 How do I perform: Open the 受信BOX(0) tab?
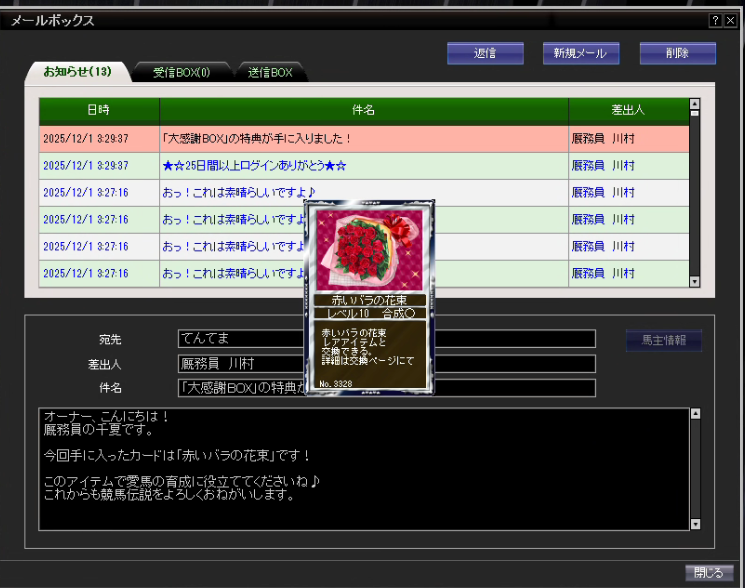tap(181, 72)
